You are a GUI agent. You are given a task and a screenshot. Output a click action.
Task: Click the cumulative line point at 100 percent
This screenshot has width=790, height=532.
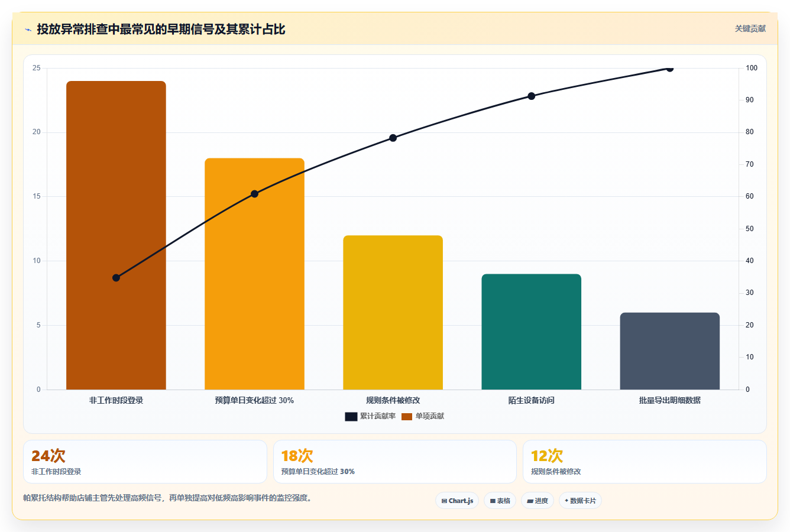tap(669, 68)
